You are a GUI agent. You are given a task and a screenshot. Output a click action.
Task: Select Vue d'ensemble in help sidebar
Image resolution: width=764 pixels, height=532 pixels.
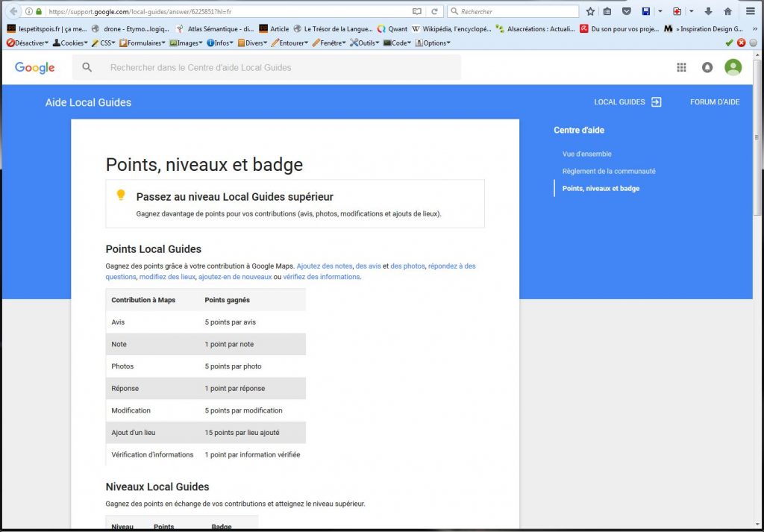point(586,154)
